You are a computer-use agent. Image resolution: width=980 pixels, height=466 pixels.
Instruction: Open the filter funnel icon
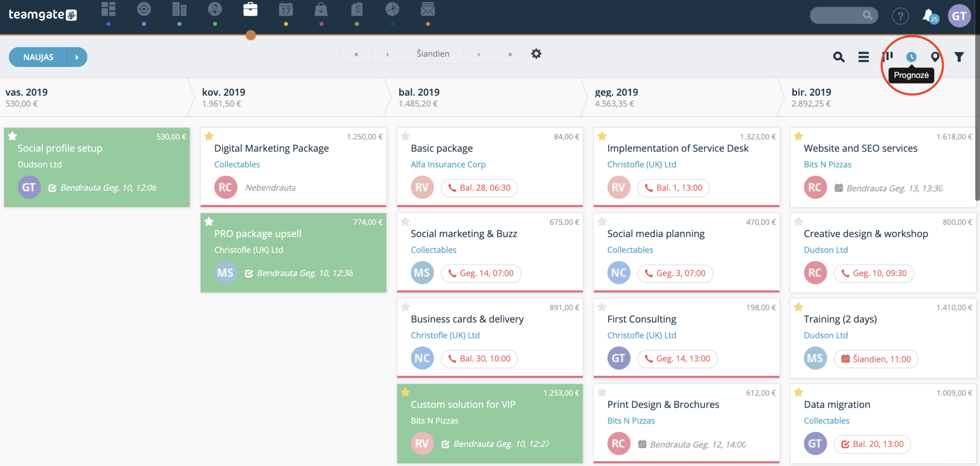[959, 57]
